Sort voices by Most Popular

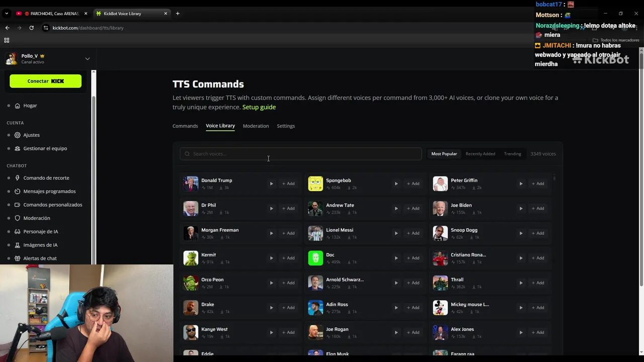[444, 154]
